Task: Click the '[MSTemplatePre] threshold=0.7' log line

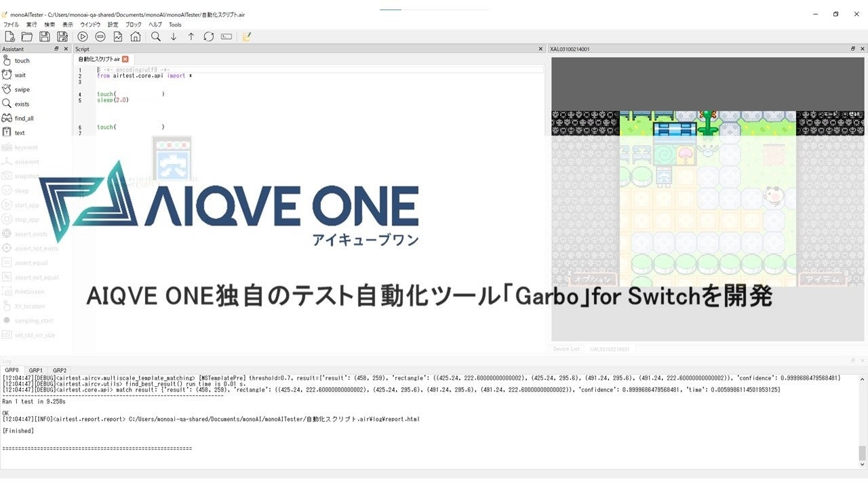Action: point(421,378)
